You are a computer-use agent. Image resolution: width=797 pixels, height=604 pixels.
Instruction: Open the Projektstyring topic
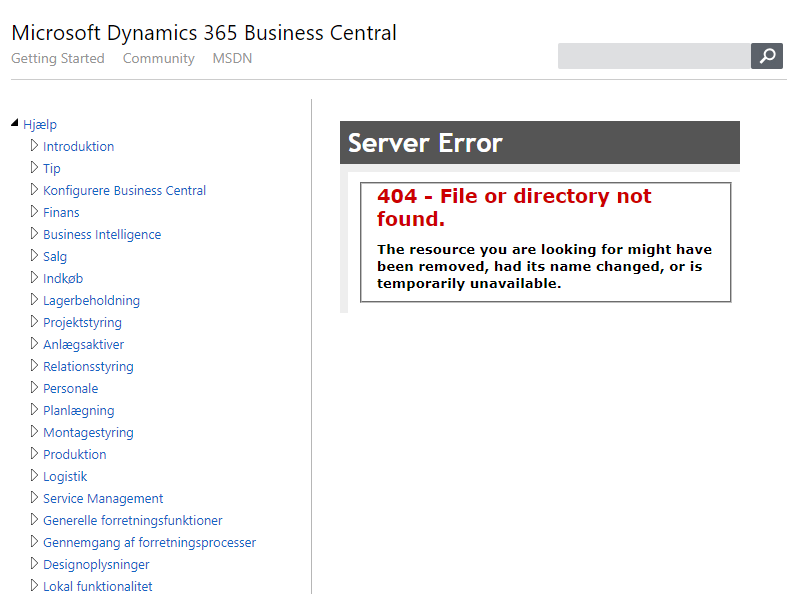coord(82,323)
